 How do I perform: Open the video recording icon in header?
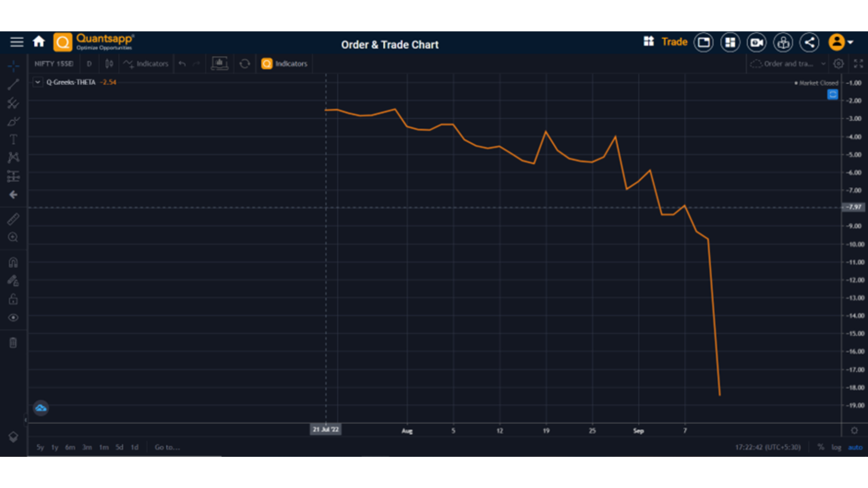point(756,42)
